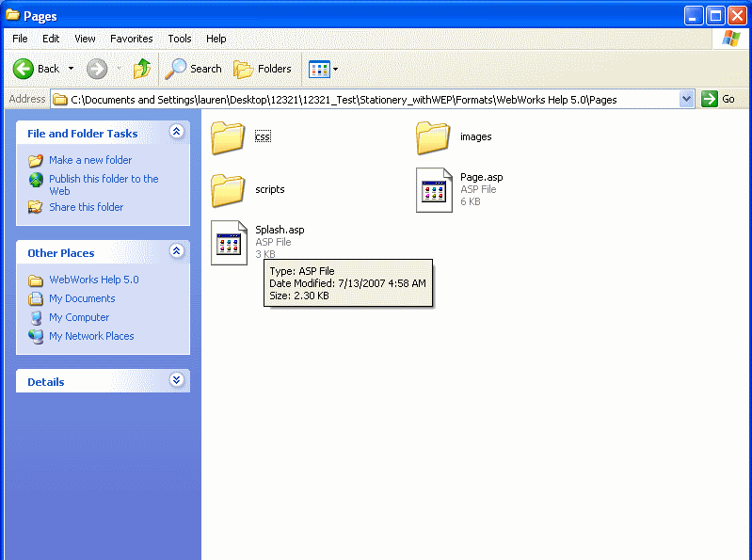Screen dimensions: 752x560
Task: Open the Views dropdown in toolbar
Action: (324, 69)
